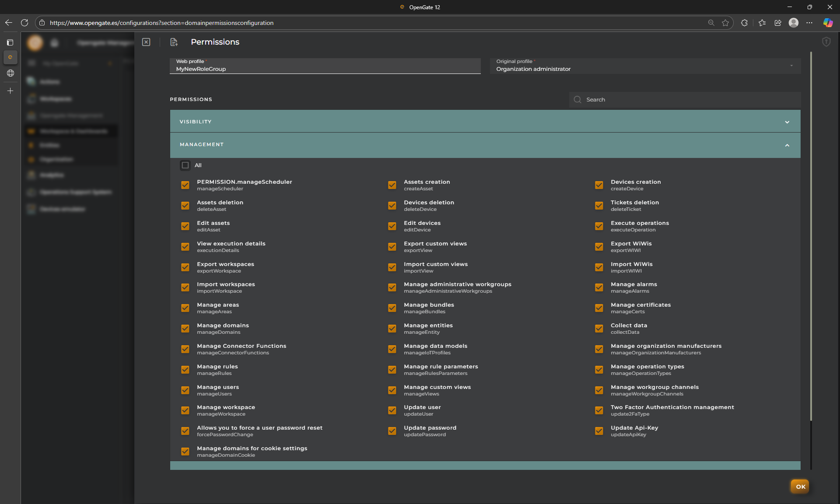Click the plus icon in left sidebar
The width and height of the screenshot is (840, 504).
point(10,91)
